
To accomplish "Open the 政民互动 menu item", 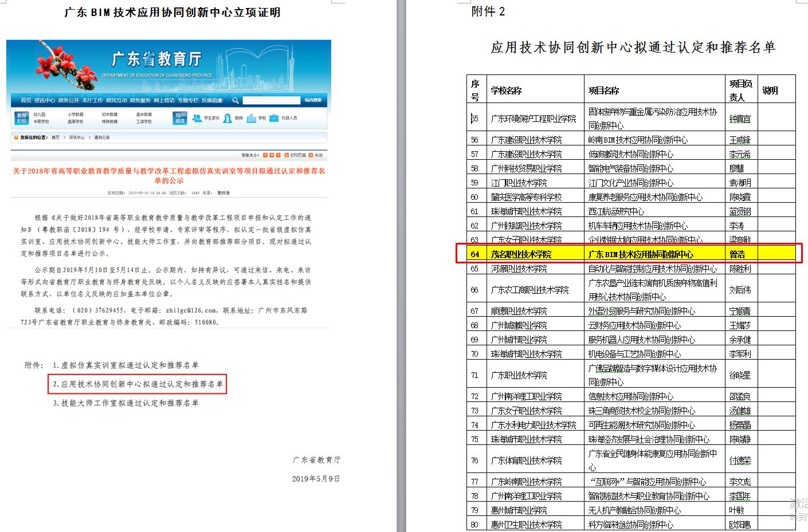I will [116, 101].
